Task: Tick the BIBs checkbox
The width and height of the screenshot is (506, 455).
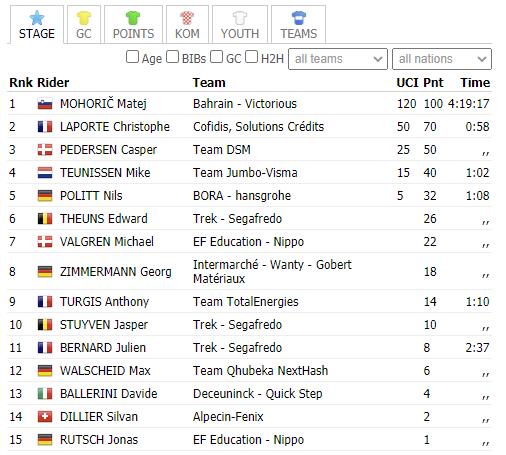Action: pyautogui.click(x=172, y=57)
